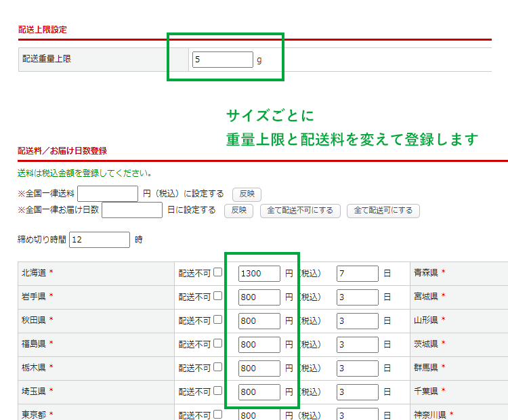Toggle 配送不可 checkbox for 秋田県
The height and width of the screenshot is (420, 508).
[x=217, y=320]
